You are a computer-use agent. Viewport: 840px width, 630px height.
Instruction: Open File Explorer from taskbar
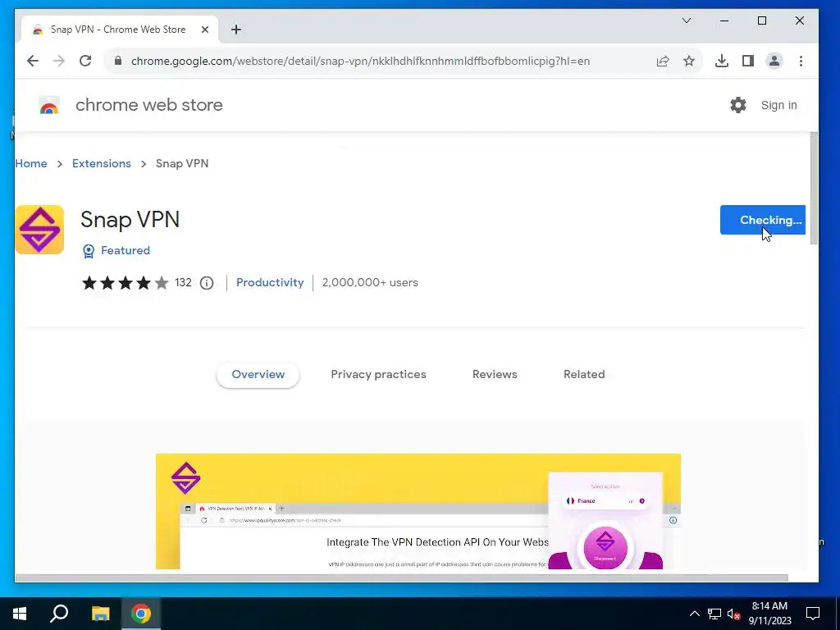(100, 614)
